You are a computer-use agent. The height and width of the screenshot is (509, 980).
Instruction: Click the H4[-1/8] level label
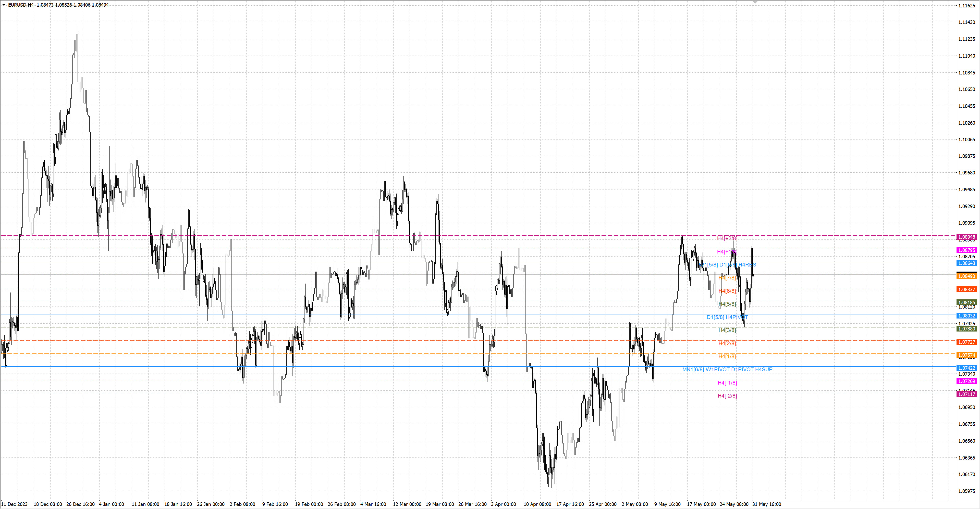pyautogui.click(x=727, y=383)
